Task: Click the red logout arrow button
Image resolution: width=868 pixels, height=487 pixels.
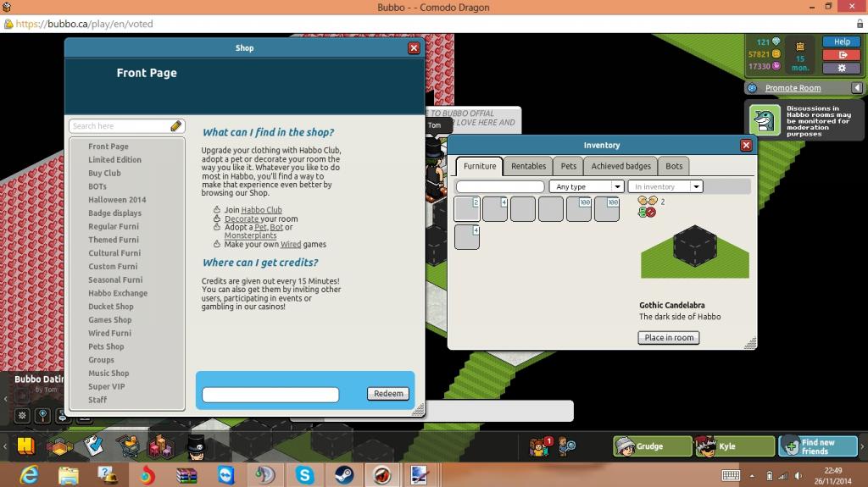Action: (x=842, y=55)
